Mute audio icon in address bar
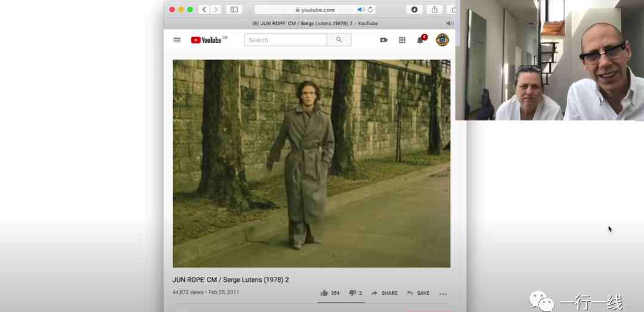 point(361,10)
